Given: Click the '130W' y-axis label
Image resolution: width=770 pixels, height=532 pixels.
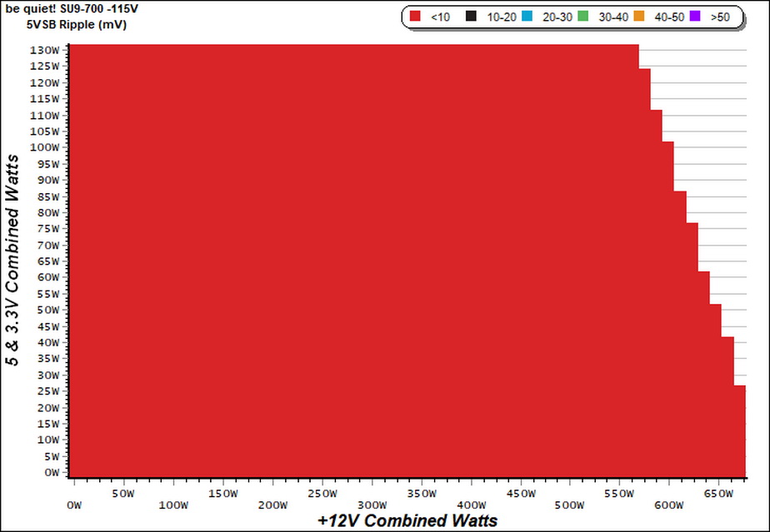Looking at the screenshot, I should pyautogui.click(x=45, y=50).
